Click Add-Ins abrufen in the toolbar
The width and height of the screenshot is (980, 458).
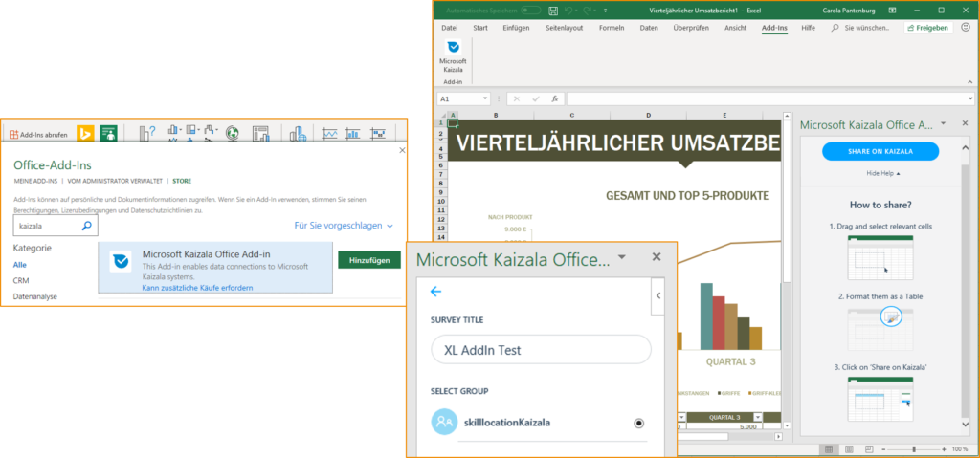(38, 134)
